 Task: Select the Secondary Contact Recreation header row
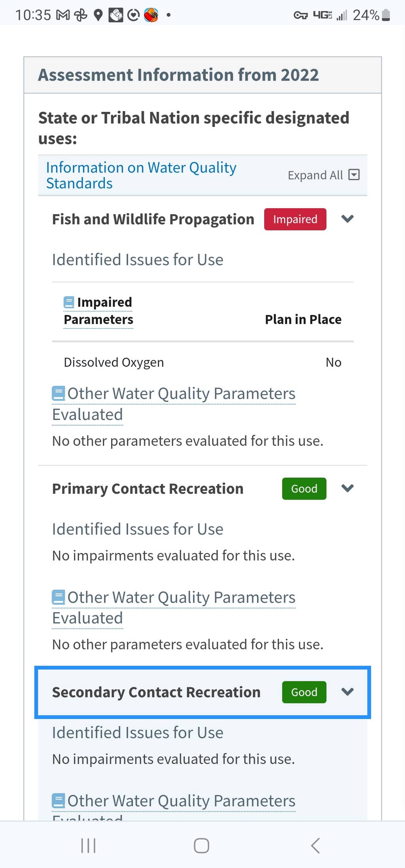(x=202, y=692)
